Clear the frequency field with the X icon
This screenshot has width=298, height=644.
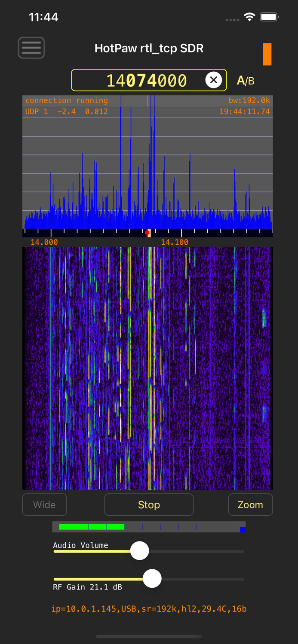213,80
